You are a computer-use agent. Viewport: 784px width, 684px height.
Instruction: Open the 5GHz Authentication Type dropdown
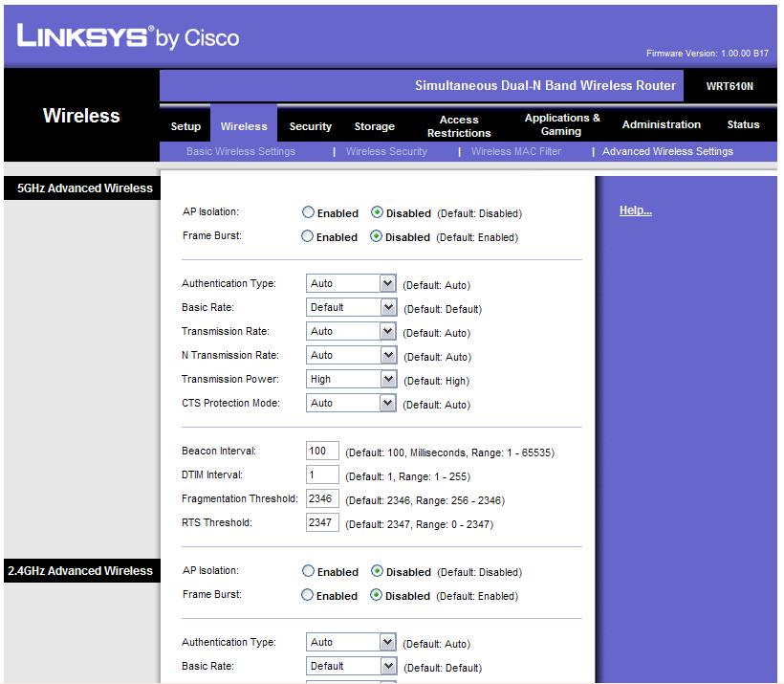pyautogui.click(x=351, y=283)
